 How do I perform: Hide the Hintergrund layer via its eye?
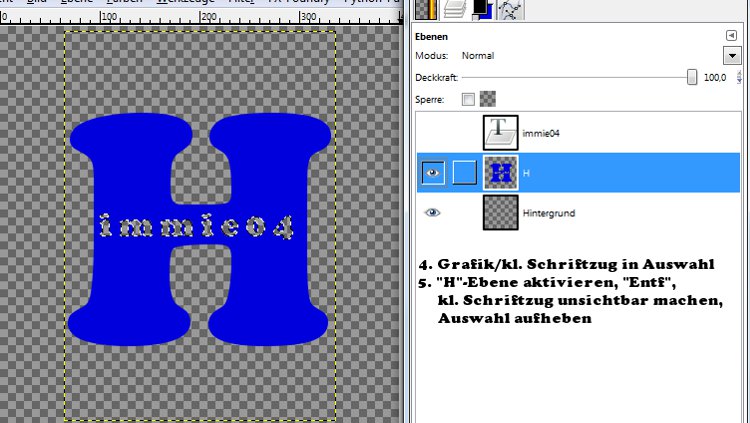432,212
